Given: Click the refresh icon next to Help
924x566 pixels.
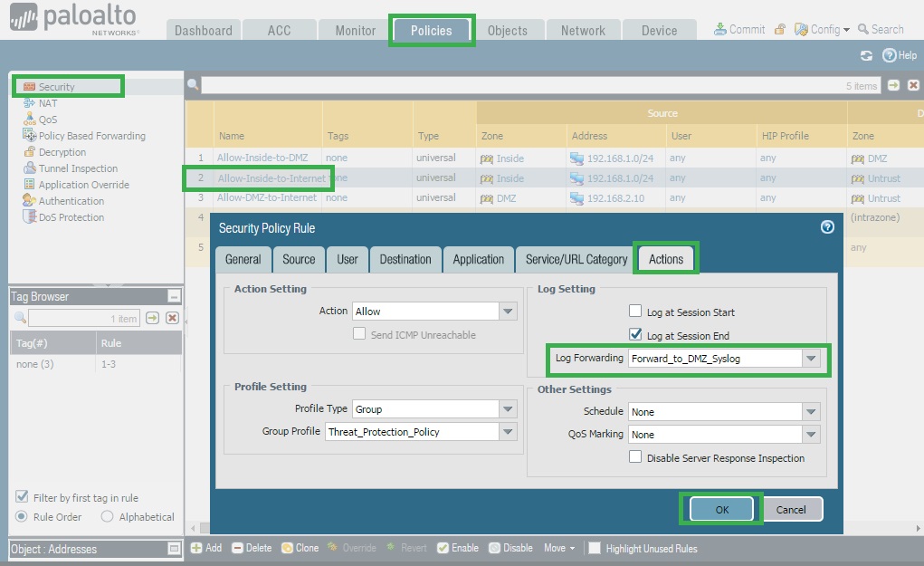Looking at the screenshot, I should tap(866, 55).
